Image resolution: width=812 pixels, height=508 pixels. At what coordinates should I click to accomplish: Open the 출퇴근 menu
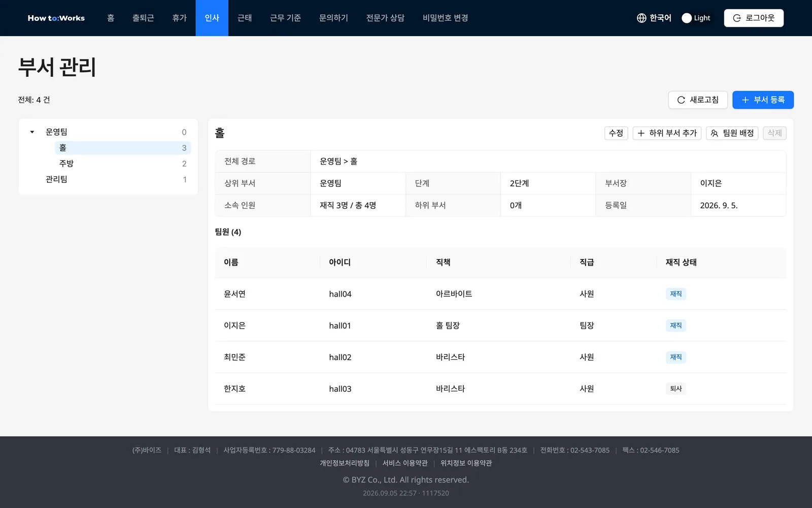point(143,18)
